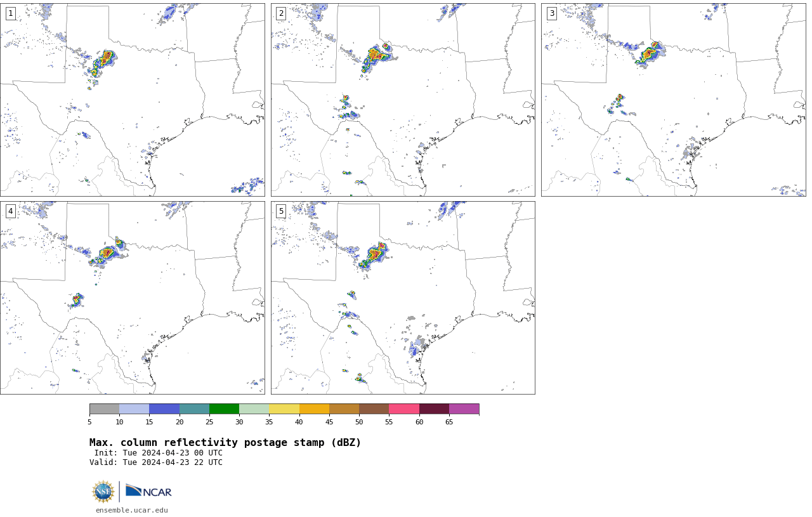Select the purple above-65 dBZ swatch
The height and width of the screenshot is (517, 812).
[464, 409]
